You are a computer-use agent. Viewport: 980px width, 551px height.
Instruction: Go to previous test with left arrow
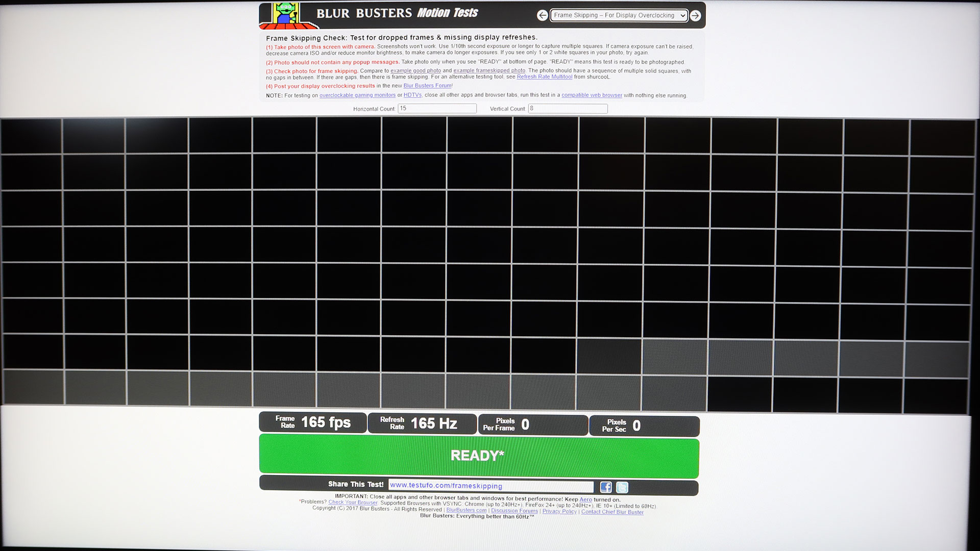click(x=543, y=15)
